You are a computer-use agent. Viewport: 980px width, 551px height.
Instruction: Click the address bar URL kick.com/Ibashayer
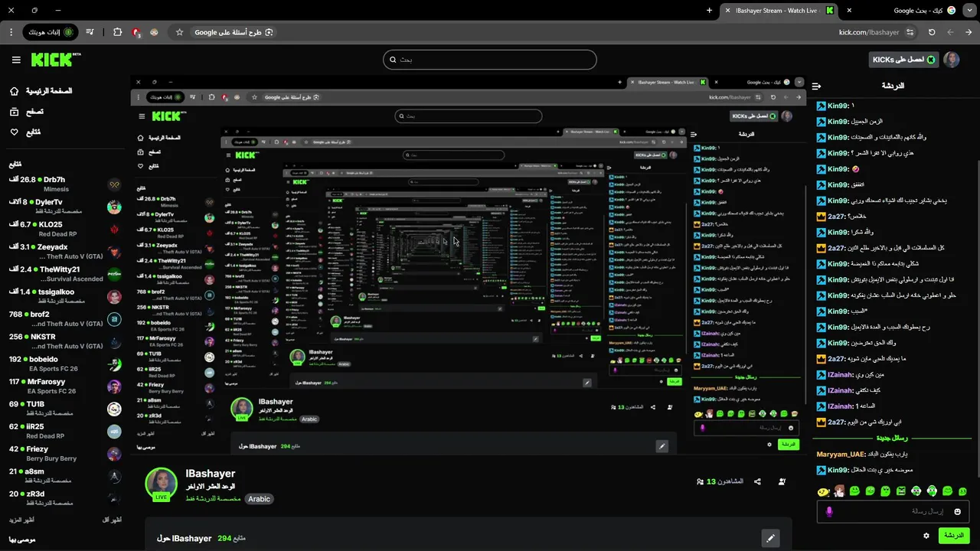pyautogui.click(x=868, y=32)
